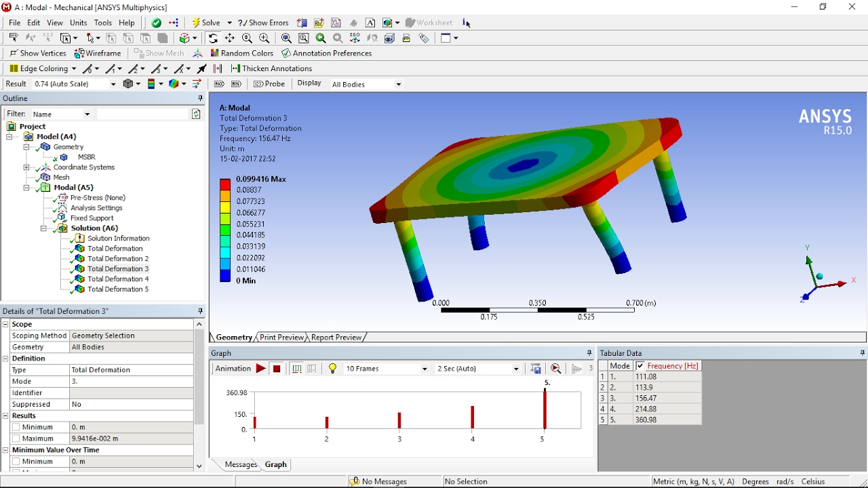This screenshot has height=488, width=868.
Task: Click the mode 5 bar in graph
Action: [x=545, y=409]
